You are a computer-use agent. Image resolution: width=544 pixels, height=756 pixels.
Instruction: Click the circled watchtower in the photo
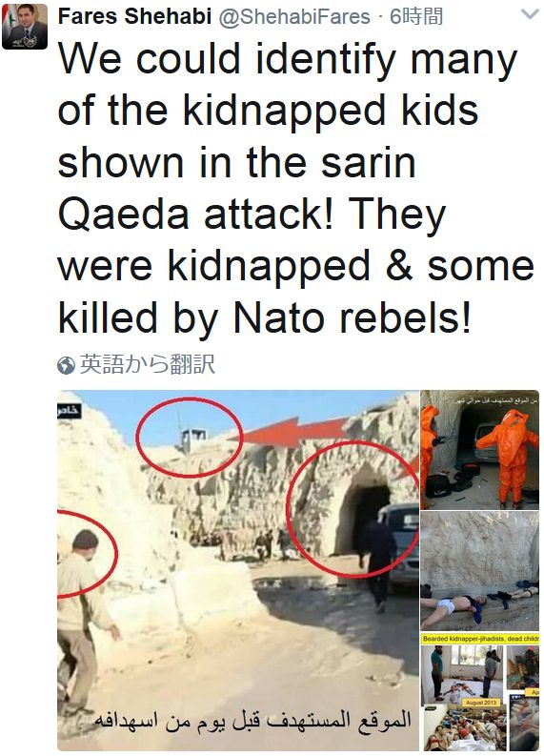pyautogui.click(x=189, y=439)
